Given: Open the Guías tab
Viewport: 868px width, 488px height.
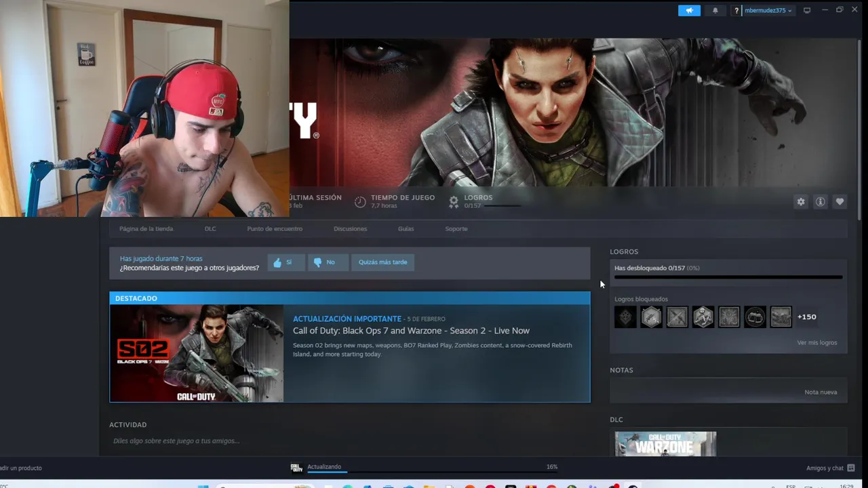Looking at the screenshot, I should [x=406, y=228].
